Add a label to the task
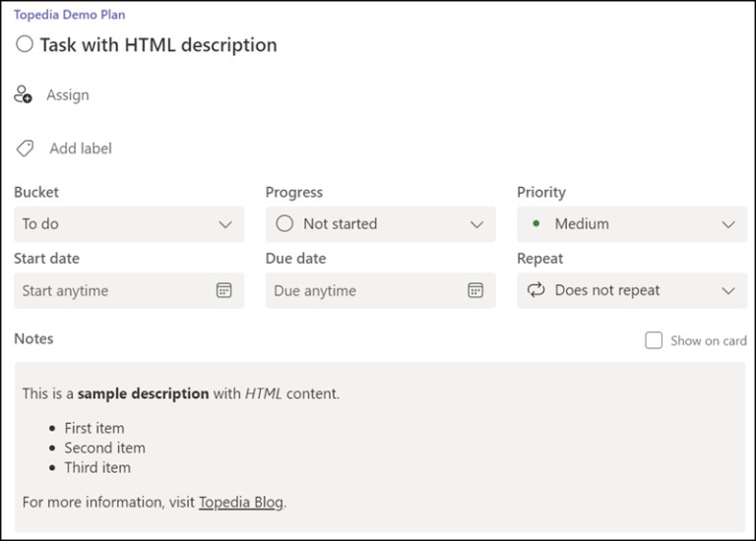Viewport: 756px width, 541px height. point(81,149)
